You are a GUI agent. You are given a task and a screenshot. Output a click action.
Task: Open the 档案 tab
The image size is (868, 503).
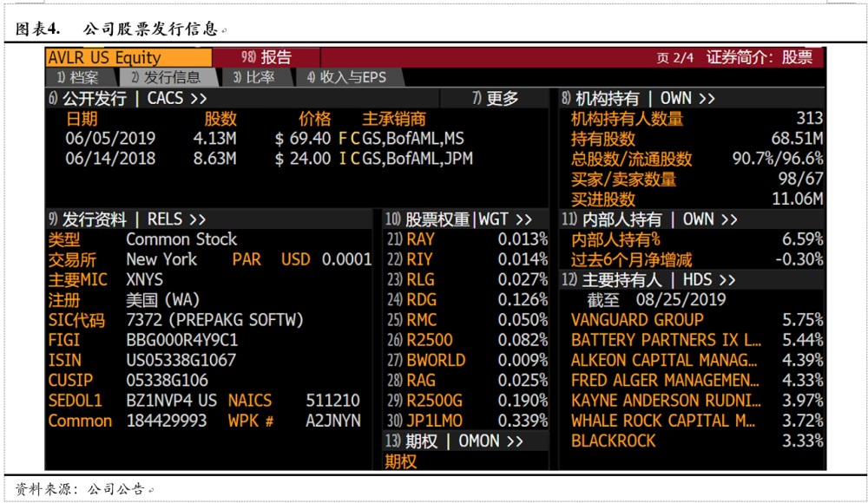pos(79,77)
